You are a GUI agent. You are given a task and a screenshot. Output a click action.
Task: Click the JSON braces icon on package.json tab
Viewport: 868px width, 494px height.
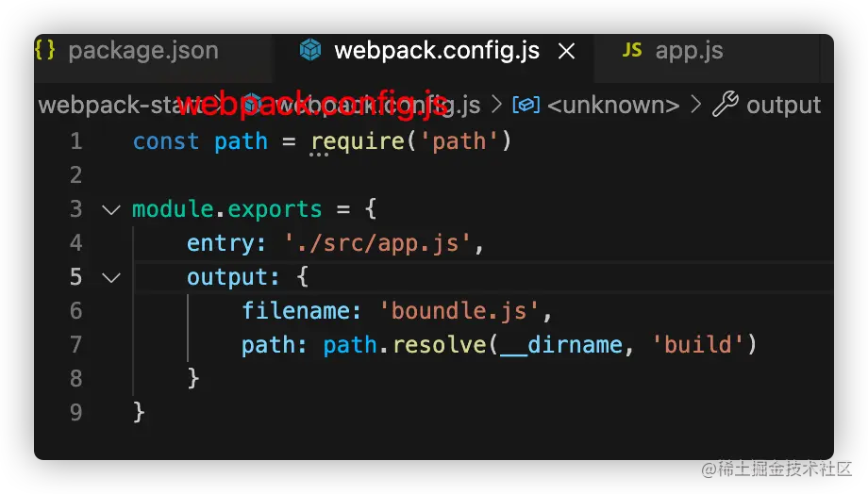[x=45, y=50]
